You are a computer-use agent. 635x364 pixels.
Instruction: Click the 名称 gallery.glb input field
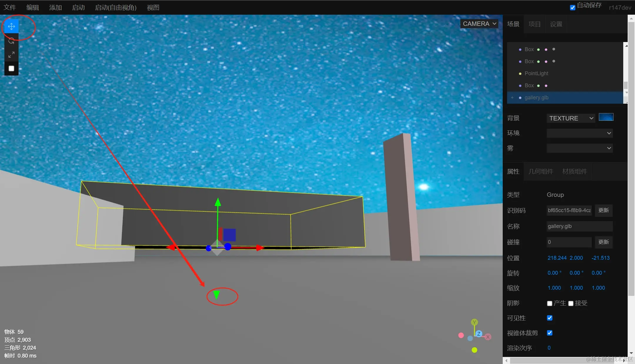tap(579, 226)
